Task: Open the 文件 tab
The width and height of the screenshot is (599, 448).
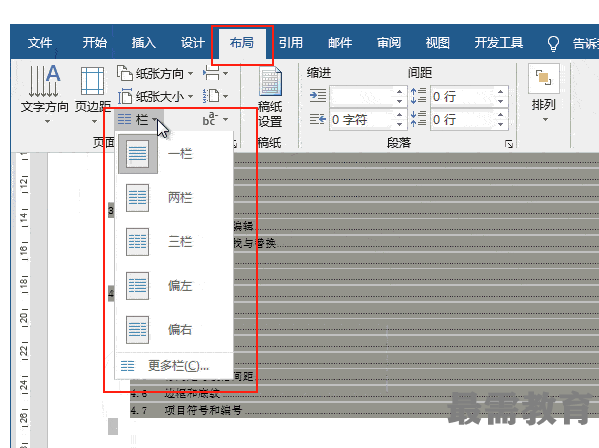Action: [40, 42]
